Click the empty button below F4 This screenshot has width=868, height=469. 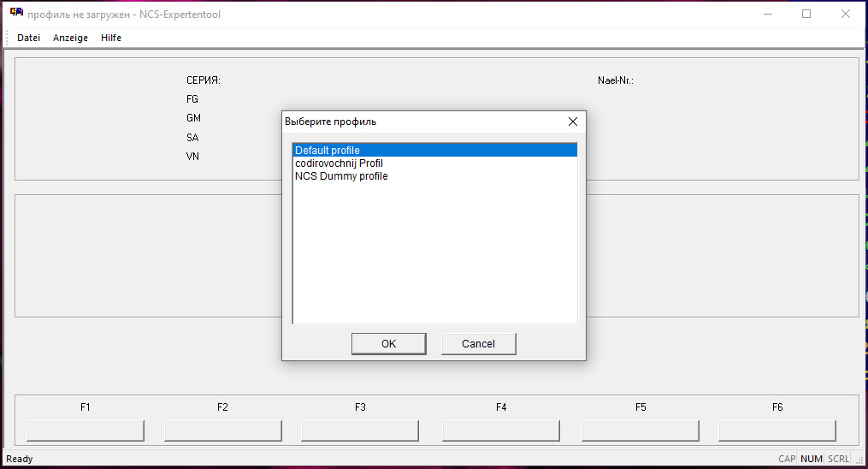[x=501, y=430]
